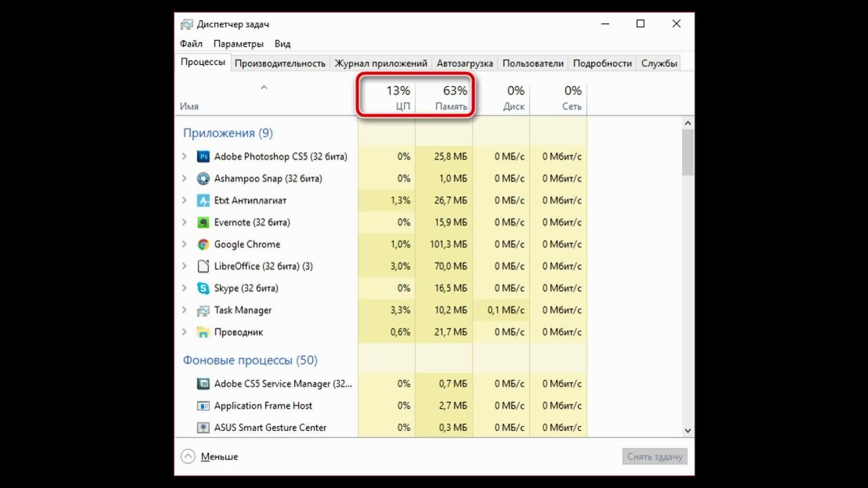Switch to the Службы tab
The height and width of the screenshot is (488, 868).
click(x=659, y=63)
